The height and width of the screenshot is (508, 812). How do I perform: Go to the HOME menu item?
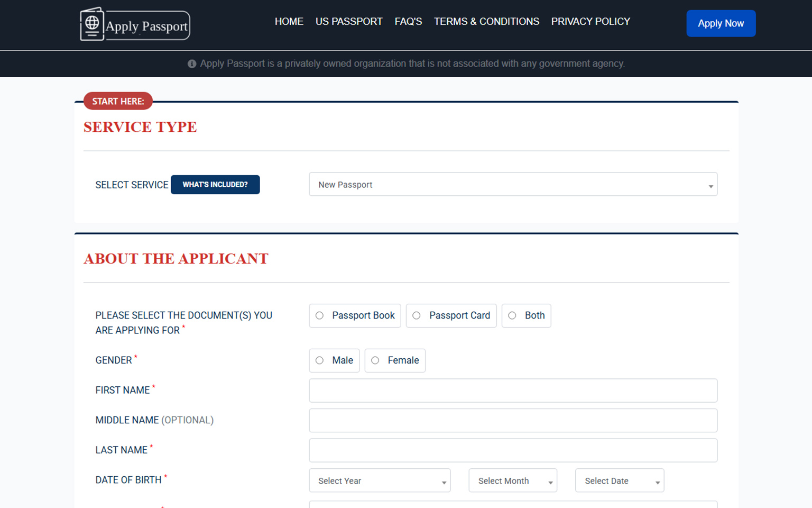click(289, 22)
